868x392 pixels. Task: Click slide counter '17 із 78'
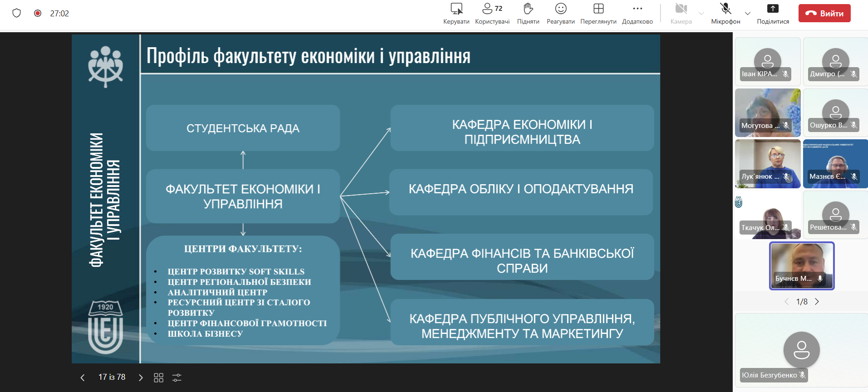(x=112, y=377)
